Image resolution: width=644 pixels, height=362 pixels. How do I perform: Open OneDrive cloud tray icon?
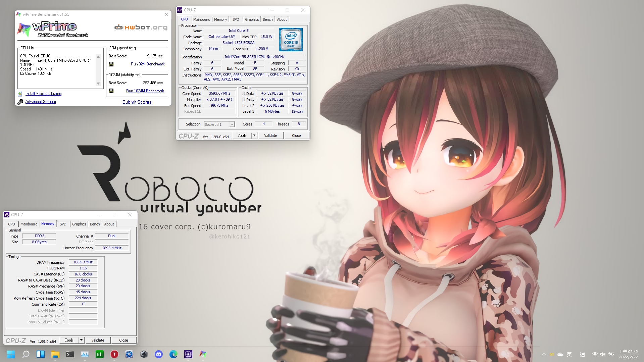coord(560,354)
